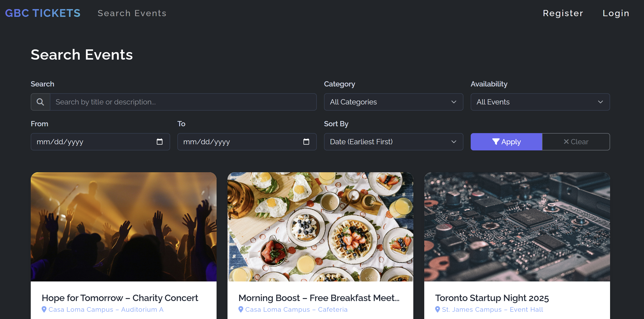The width and height of the screenshot is (644, 319).
Task: Click location pin beside Casa Loma Cafeteria
Action: point(241,309)
